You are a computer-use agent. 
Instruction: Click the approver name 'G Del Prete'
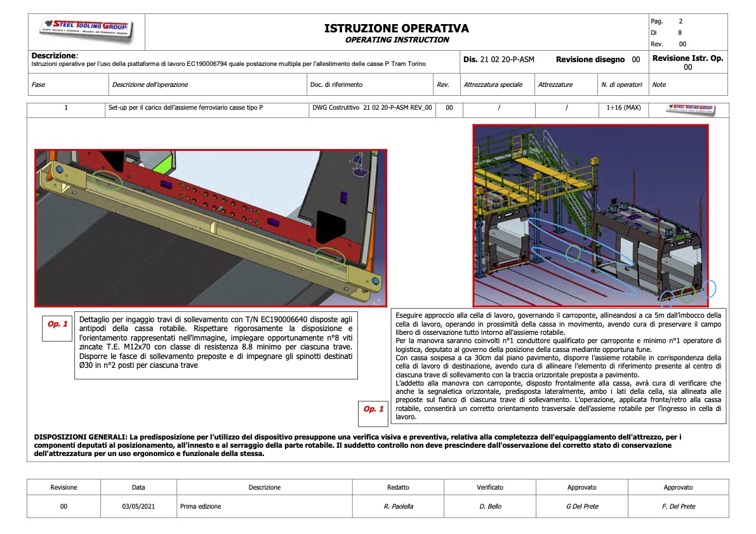[x=582, y=507]
